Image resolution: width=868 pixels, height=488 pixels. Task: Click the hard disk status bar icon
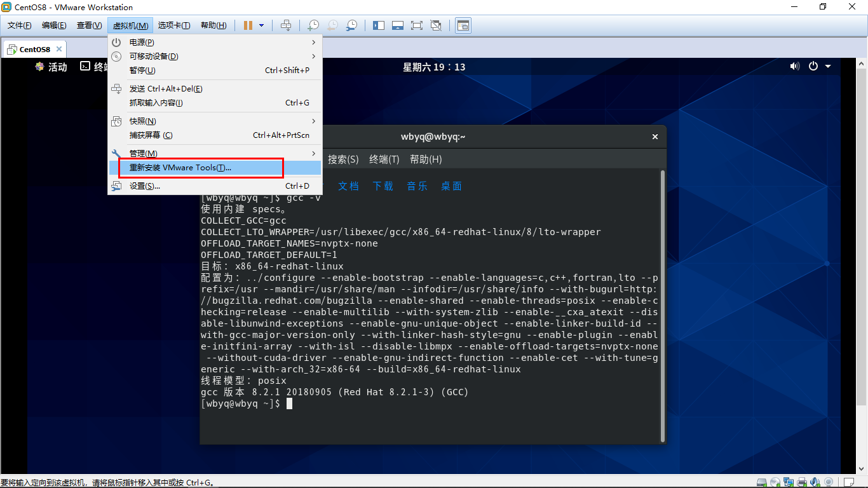point(761,482)
